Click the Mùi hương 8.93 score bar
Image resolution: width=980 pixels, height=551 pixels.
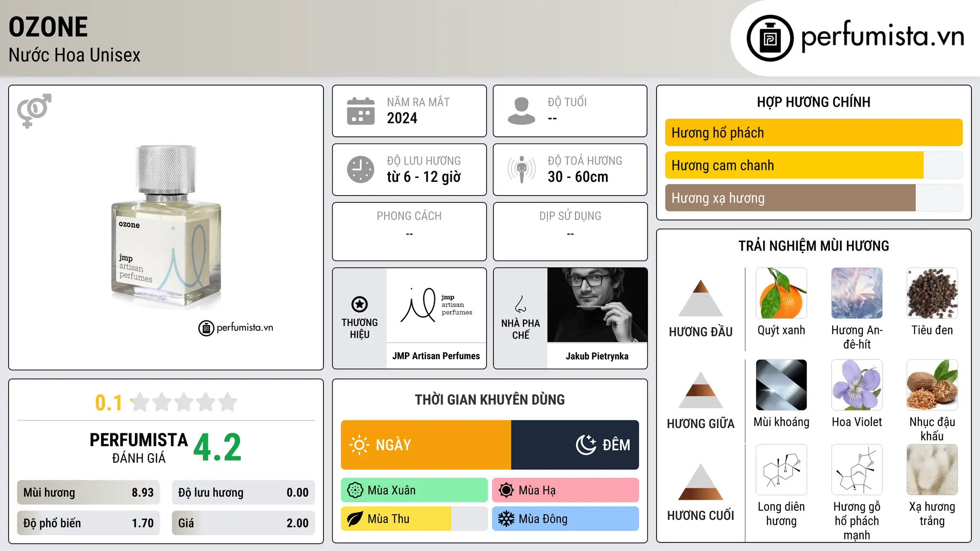[89, 492]
